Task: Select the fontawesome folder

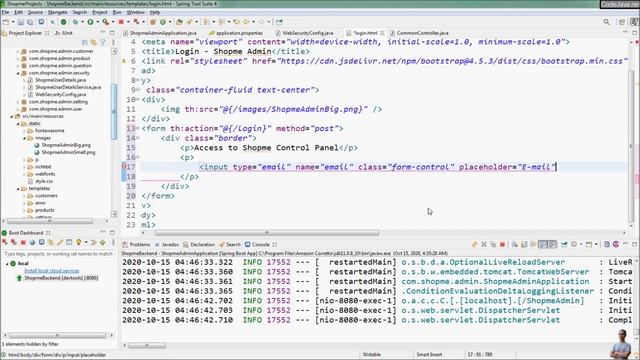Action: [50, 131]
